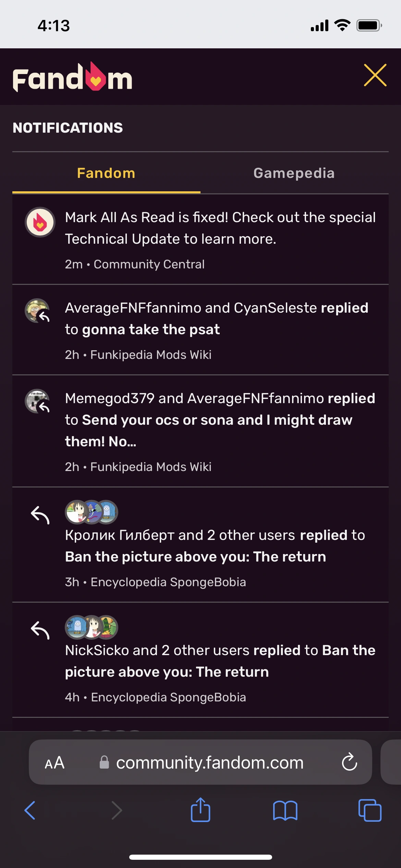Tap the Fandom flame avatar icon
The image size is (401, 868).
pos(40,222)
